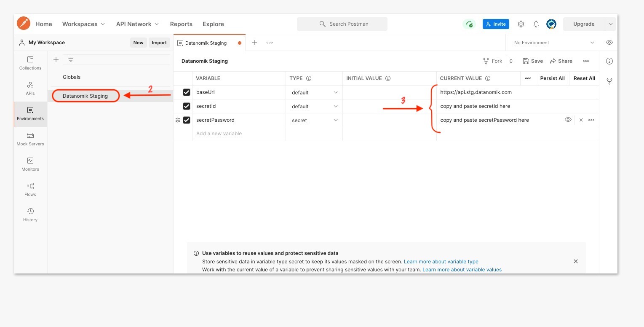Open the more actions ellipsis next to Share
The width and height of the screenshot is (644, 327).
586,61
